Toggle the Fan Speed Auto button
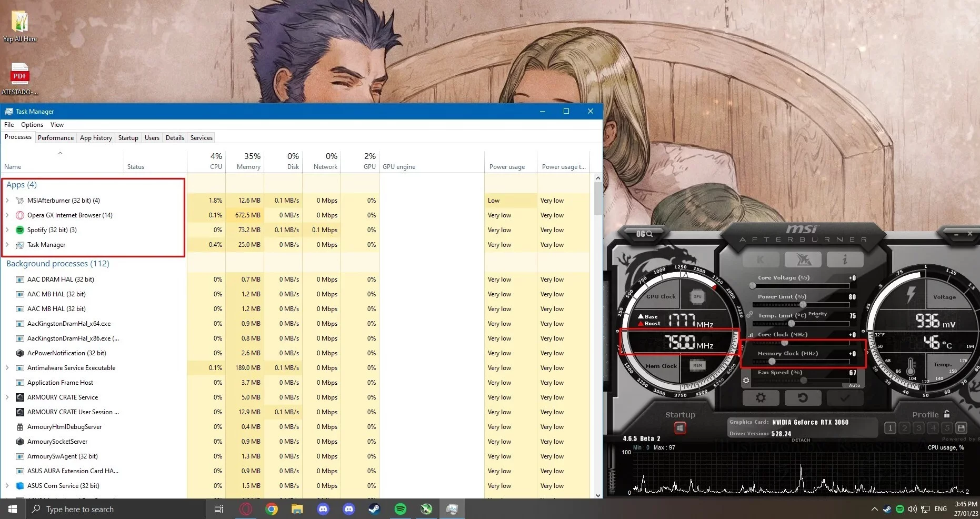Viewport: 980px width, 519px height. [855, 385]
